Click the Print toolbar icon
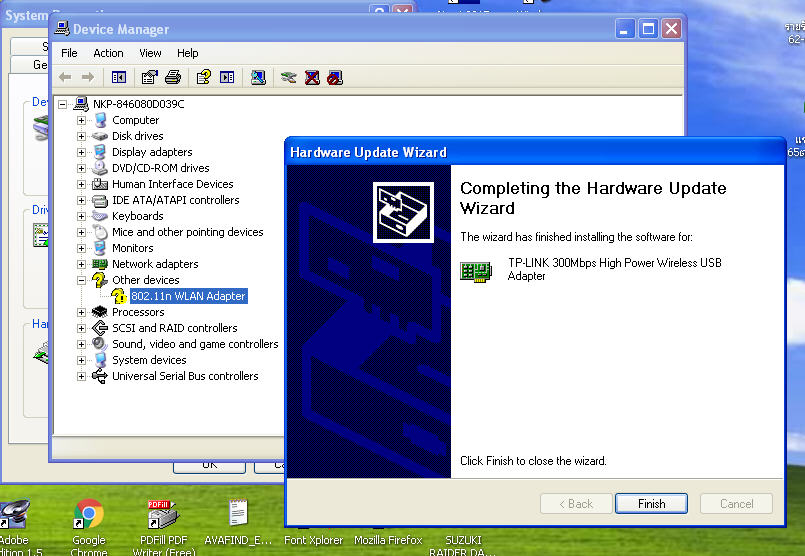The width and height of the screenshot is (805, 556). [173, 78]
